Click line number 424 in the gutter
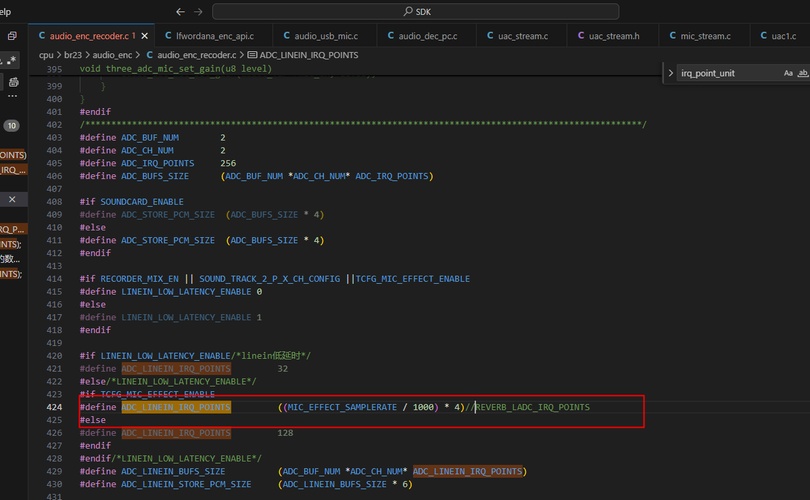 click(x=54, y=407)
